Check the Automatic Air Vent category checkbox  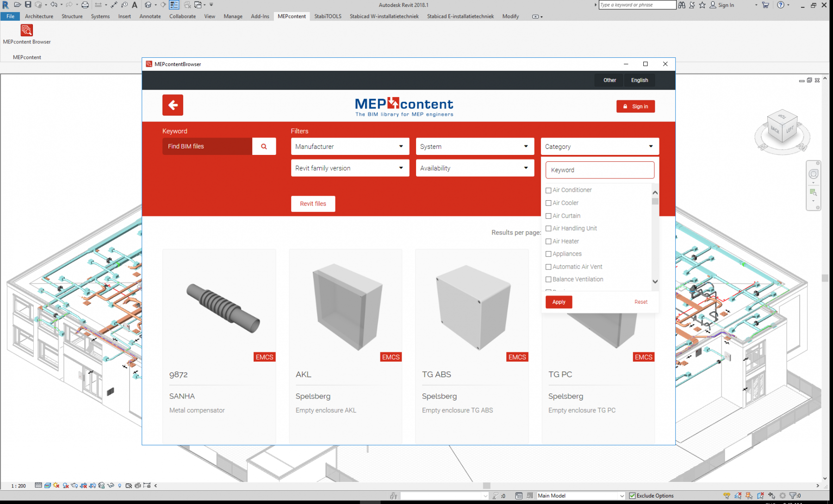[548, 267]
